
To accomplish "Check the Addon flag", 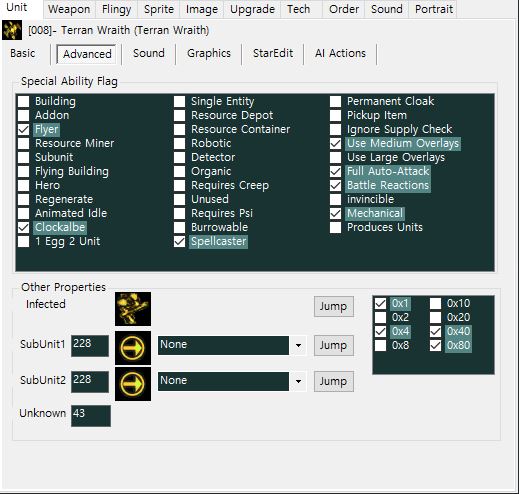I will click(x=24, y=115).
